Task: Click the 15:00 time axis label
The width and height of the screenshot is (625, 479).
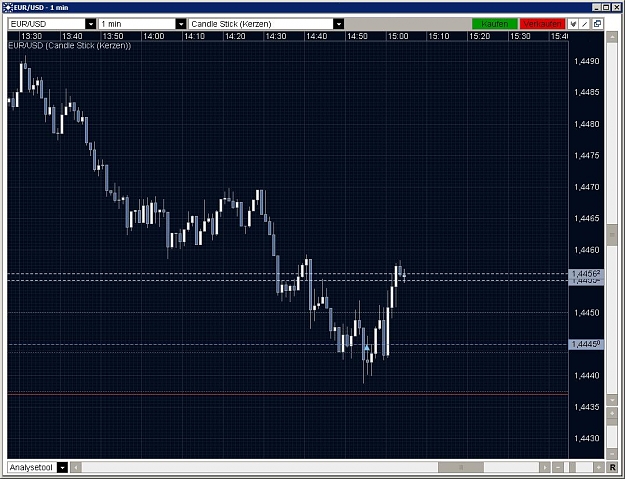Action: pos(398,36)
